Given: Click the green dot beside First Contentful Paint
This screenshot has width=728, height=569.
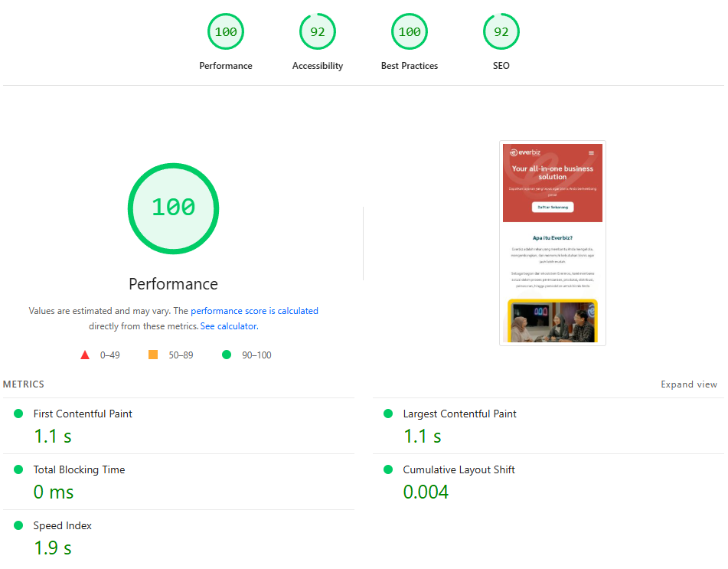Looking at the screenshot, I should [18, 414].
